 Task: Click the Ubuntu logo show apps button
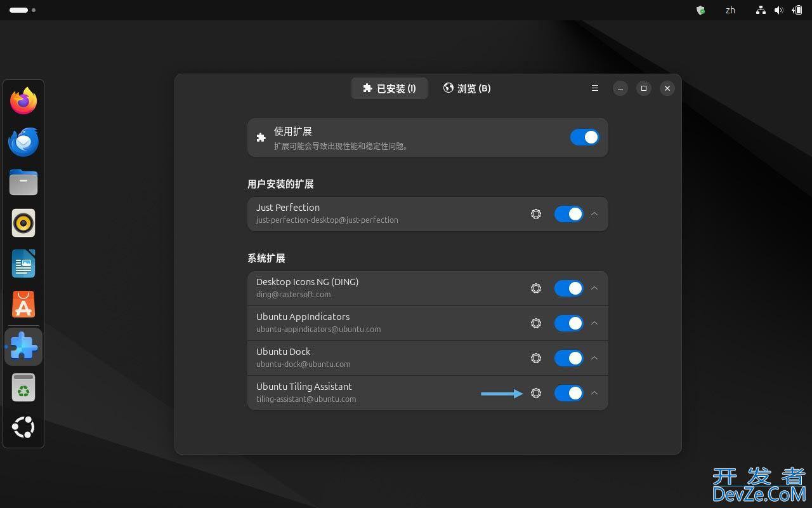click(23, 427)
